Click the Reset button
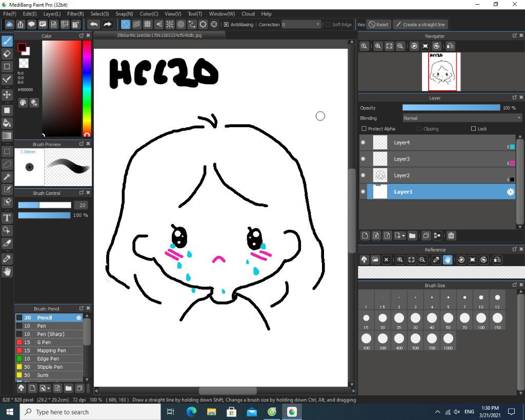 379,25
